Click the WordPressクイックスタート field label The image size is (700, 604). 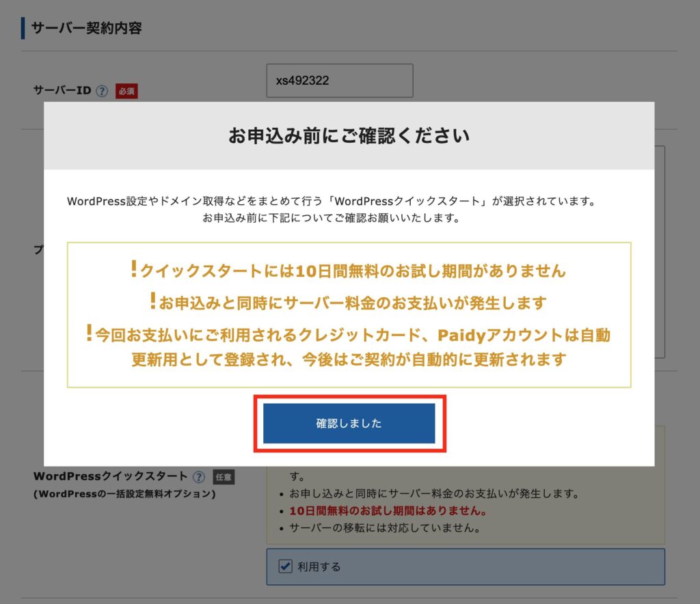click(x=110, y=476)
